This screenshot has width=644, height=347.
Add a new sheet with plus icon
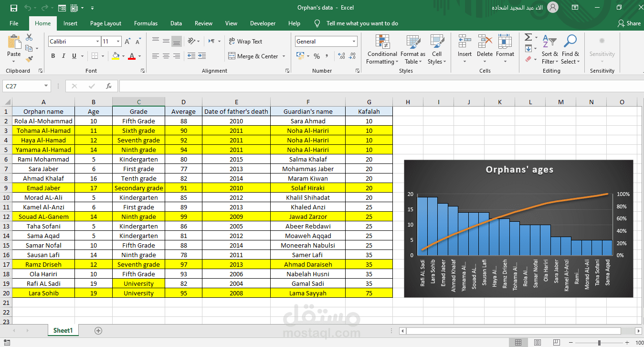98,330
